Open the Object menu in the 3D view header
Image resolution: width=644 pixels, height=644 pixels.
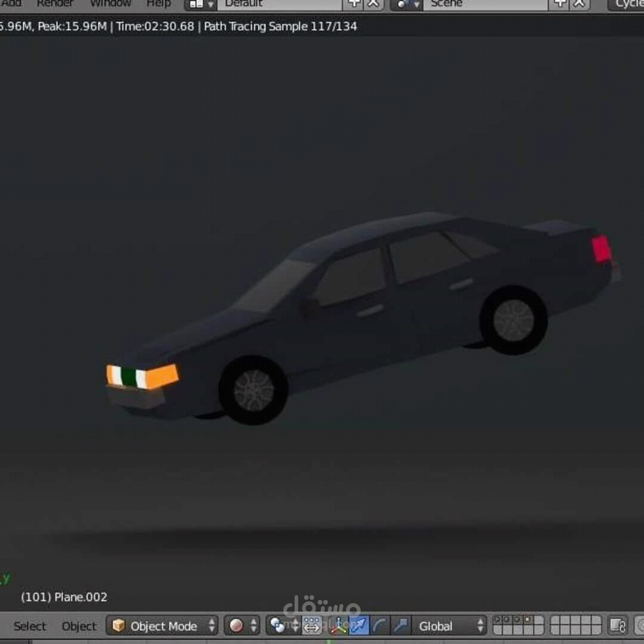click(x=79, y=626)
